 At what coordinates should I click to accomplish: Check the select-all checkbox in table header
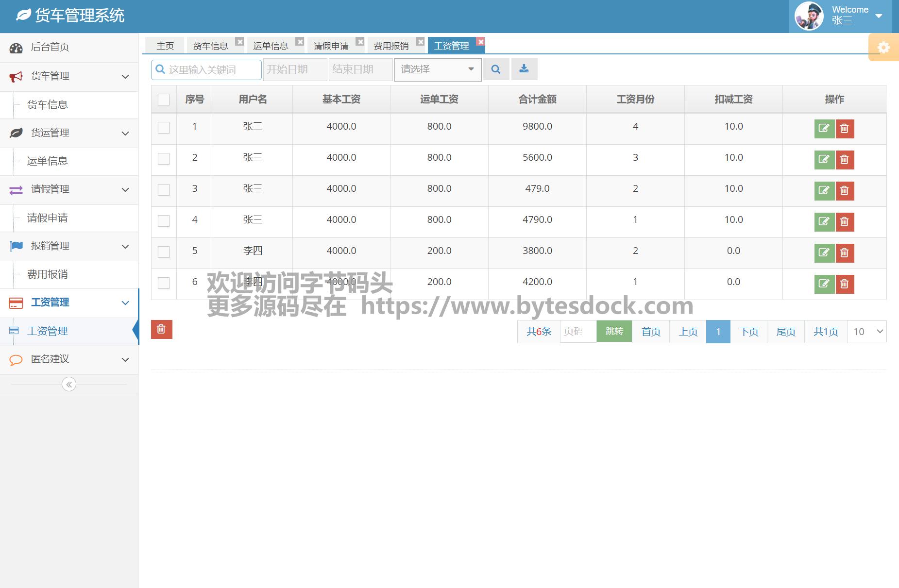(x=164, y=100)
